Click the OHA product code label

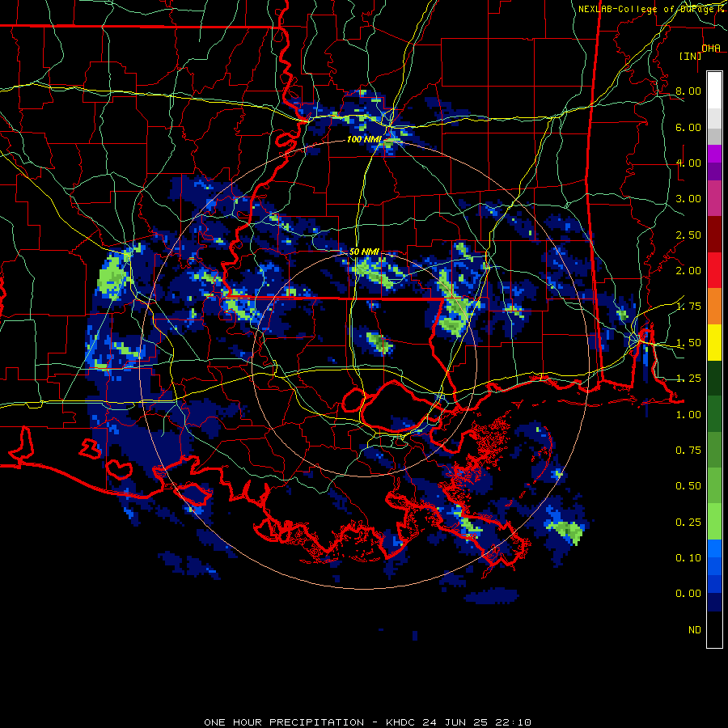pos(711,49)
